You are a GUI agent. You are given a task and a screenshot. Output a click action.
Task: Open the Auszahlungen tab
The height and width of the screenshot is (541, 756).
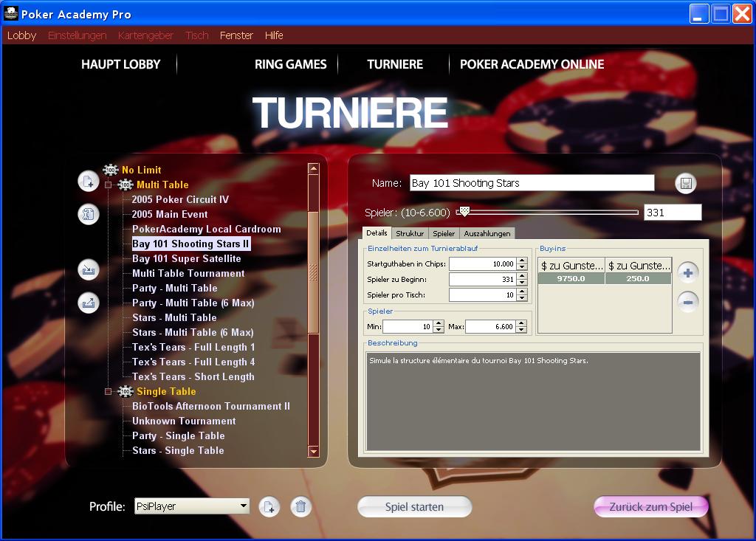click(x=487, y=233)
